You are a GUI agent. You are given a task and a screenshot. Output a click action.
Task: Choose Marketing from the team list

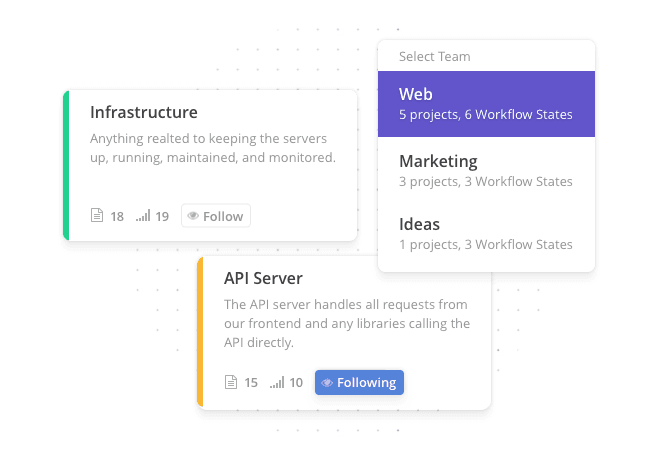(486, 170)
